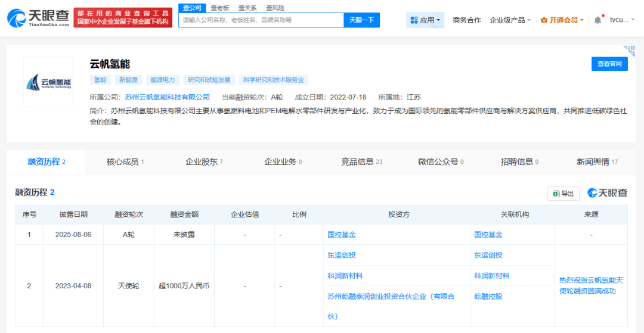Click the 应用 grid icon

pos(414,20)
